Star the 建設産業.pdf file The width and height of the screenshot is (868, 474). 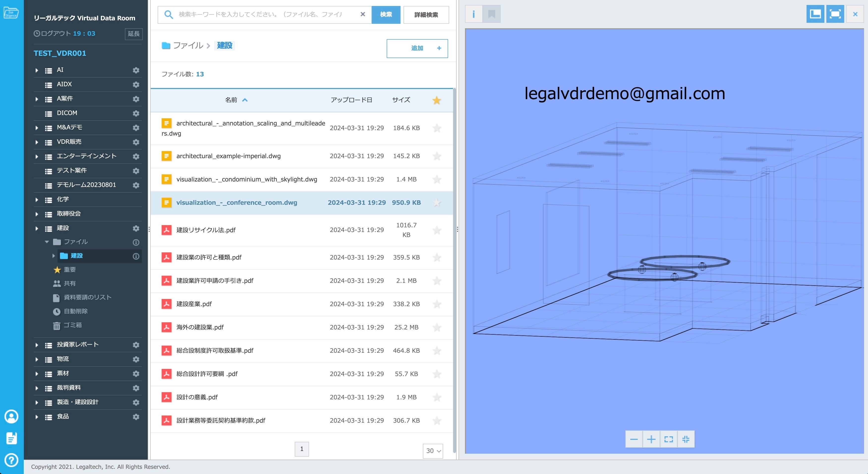tap(437, 304)
